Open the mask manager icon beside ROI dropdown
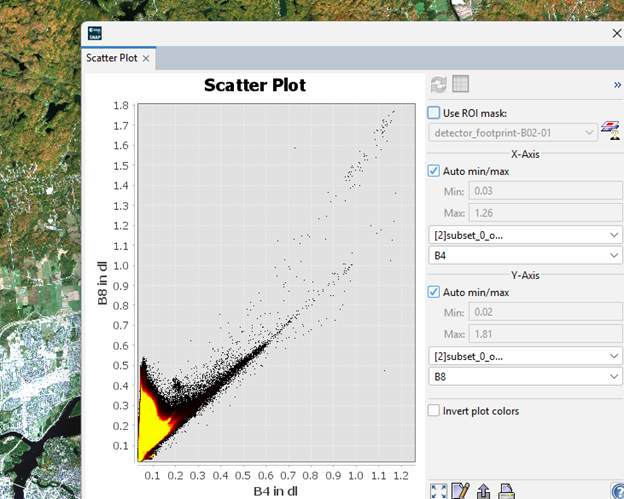 click(x=609, y=131)
